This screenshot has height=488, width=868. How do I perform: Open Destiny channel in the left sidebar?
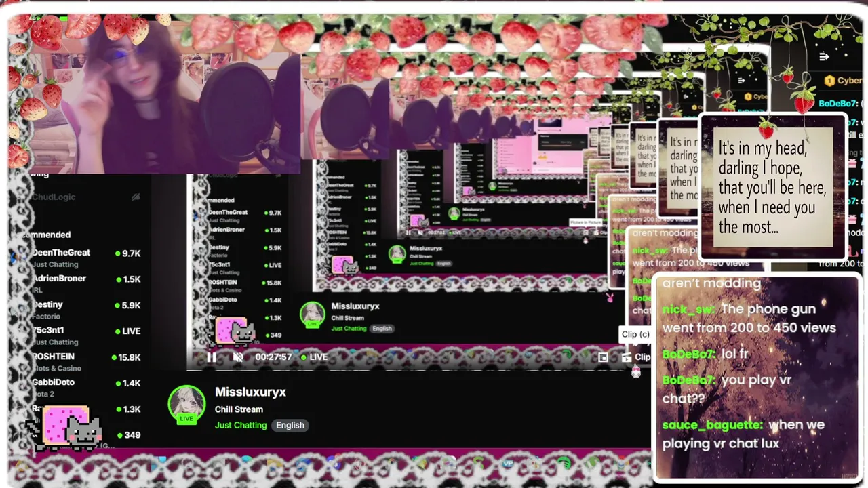pyautogui.click(x=47, y=305)
